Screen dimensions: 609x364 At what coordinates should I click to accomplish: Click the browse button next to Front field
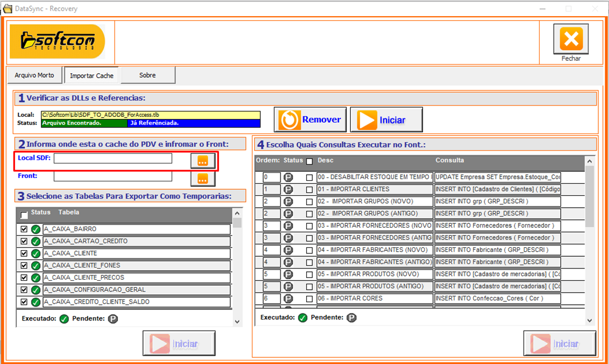[x=202, y=179]
